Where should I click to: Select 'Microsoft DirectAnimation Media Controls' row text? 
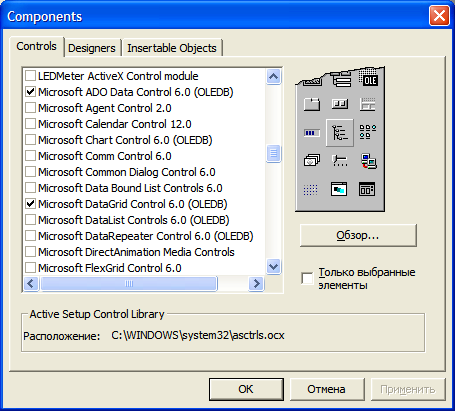pos(136,252)
